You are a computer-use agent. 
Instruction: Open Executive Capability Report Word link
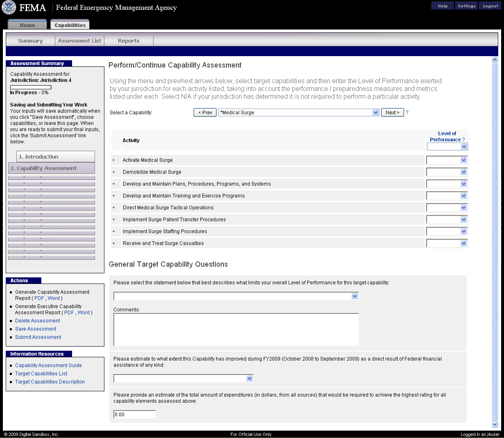(x=84, y=313)
